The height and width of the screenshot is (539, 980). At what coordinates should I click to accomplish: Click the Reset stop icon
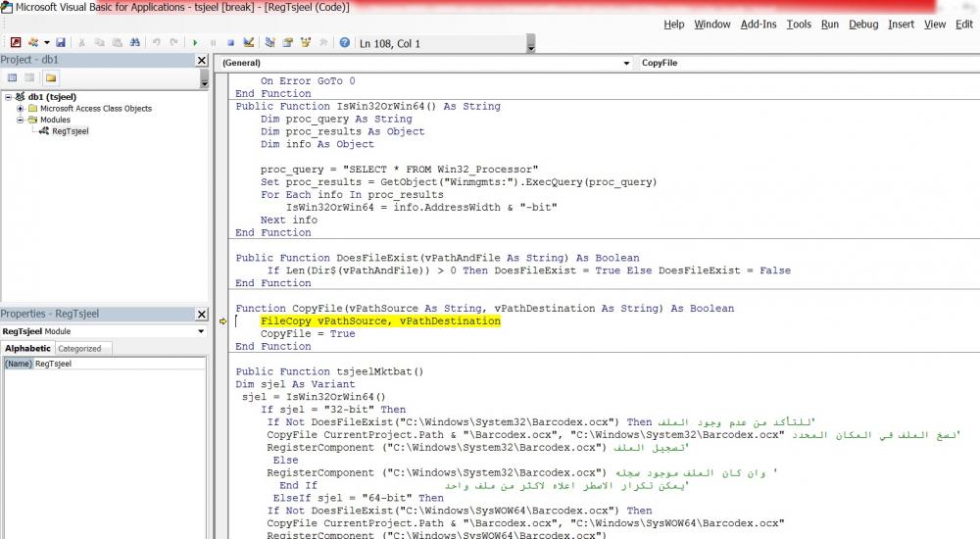[x=230, y=43]
